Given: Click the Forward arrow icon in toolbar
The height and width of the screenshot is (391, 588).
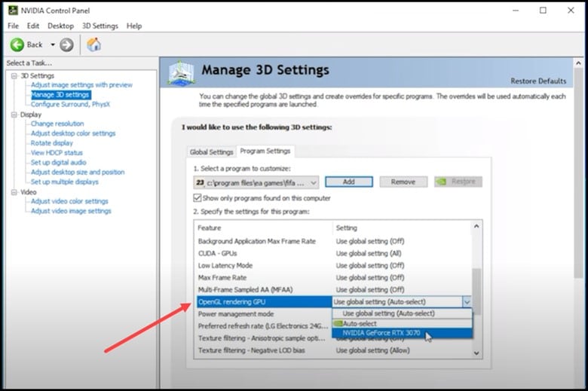Looking at the screenshot, I should click(67, 44).
